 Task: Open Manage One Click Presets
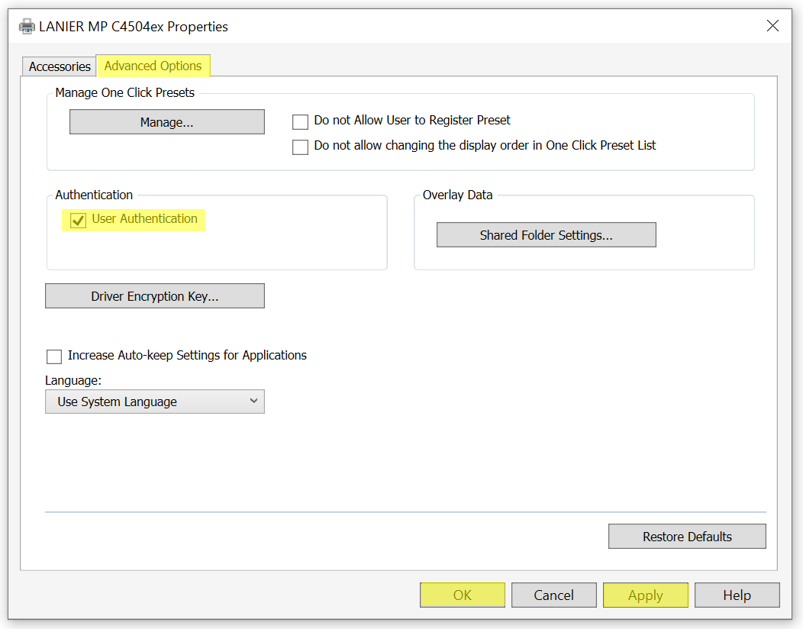click(167, 122)
